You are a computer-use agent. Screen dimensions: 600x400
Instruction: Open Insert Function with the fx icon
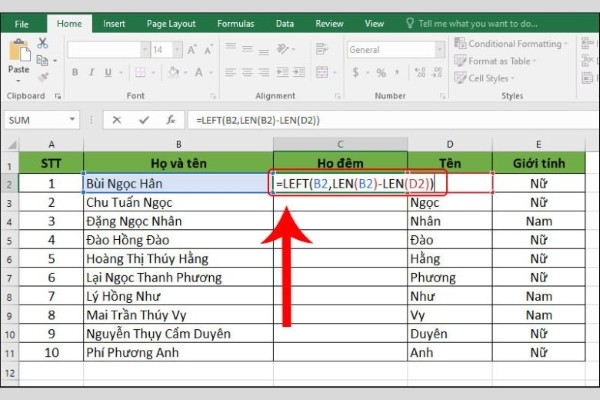tap(171, 119)
